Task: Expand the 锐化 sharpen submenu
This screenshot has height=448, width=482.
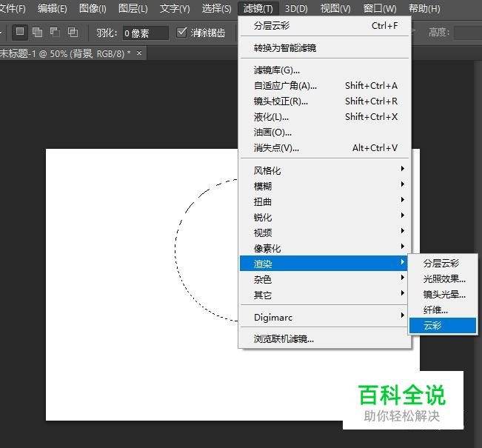Action: [324, 217]
